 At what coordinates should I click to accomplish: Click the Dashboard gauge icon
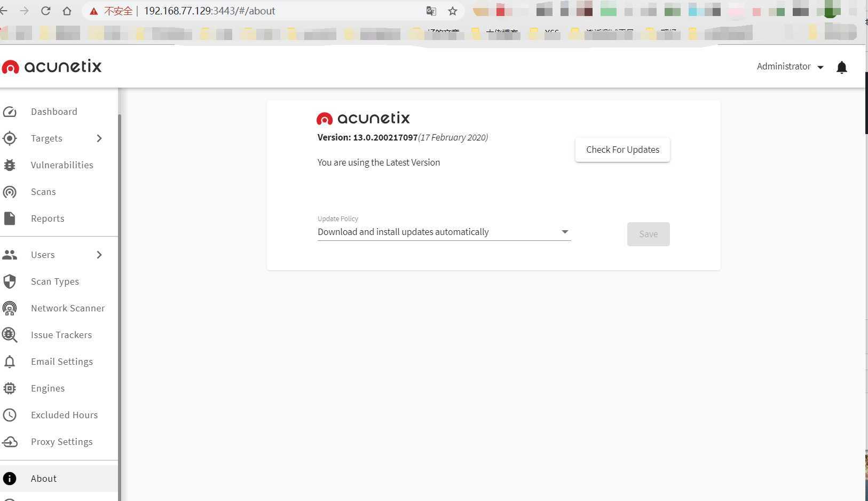[x=10, y=112]
